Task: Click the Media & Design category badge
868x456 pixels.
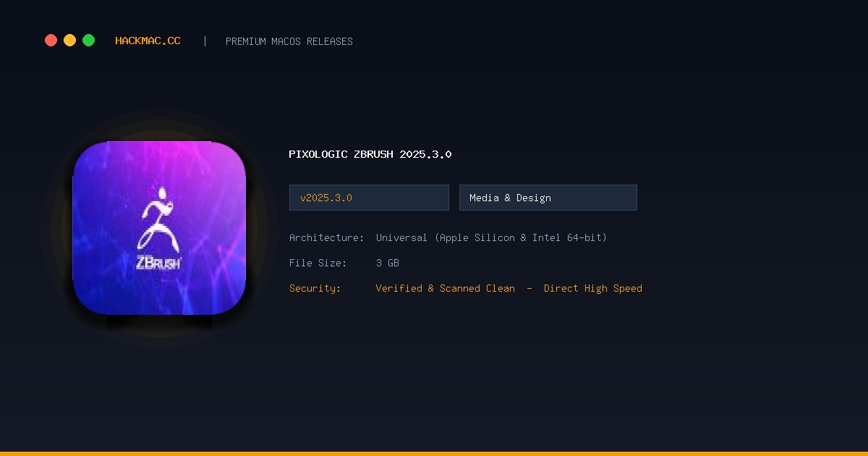Action: [x=548, y=198]
